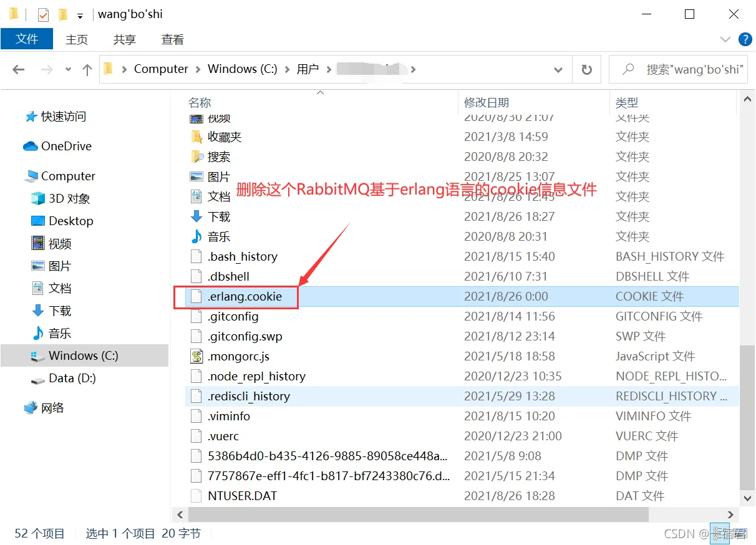Click the 收藏夹 folder icon

[197, 137]
